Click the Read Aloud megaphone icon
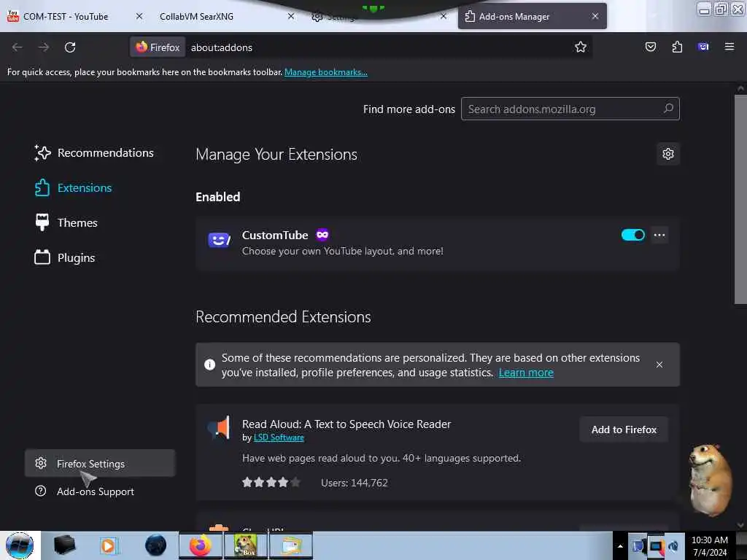 point(219,427)
